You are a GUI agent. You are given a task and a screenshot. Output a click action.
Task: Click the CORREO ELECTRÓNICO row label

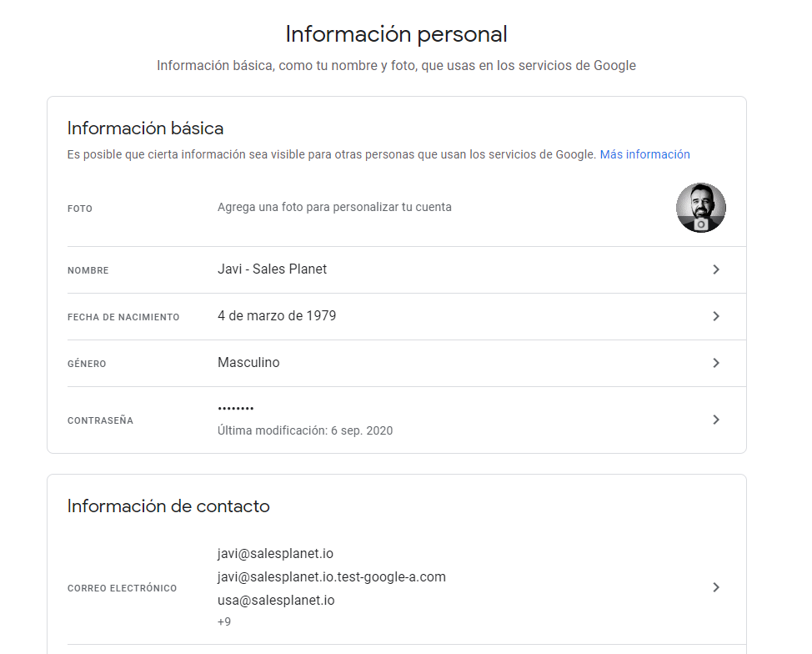tap(123, 587)
